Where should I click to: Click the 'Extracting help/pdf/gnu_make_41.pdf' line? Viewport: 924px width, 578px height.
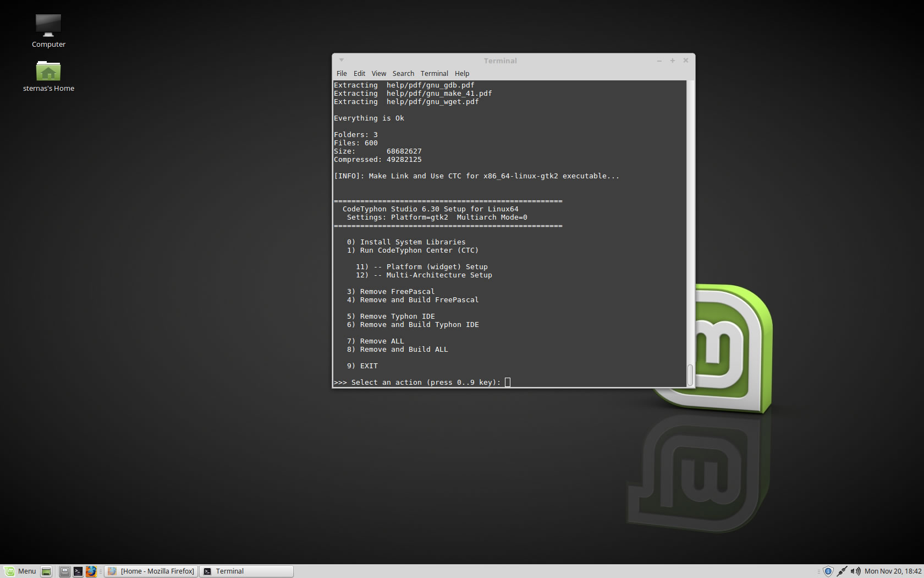pos(413,93)
